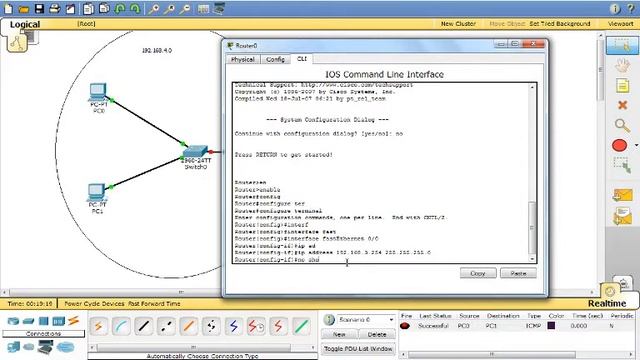Choose the Delete red X tool
Image resolution: width=640 pixels, height=360 pixels.
pos(622,105)
